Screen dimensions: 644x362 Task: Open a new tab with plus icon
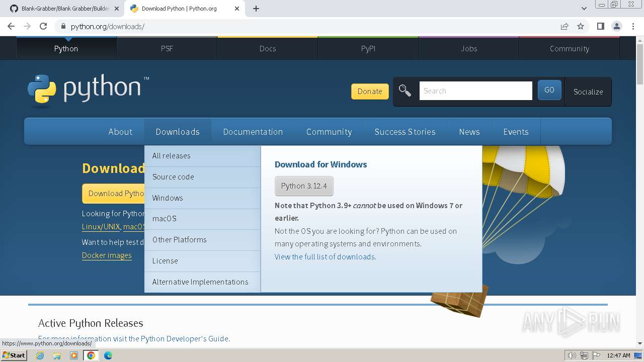256,9
